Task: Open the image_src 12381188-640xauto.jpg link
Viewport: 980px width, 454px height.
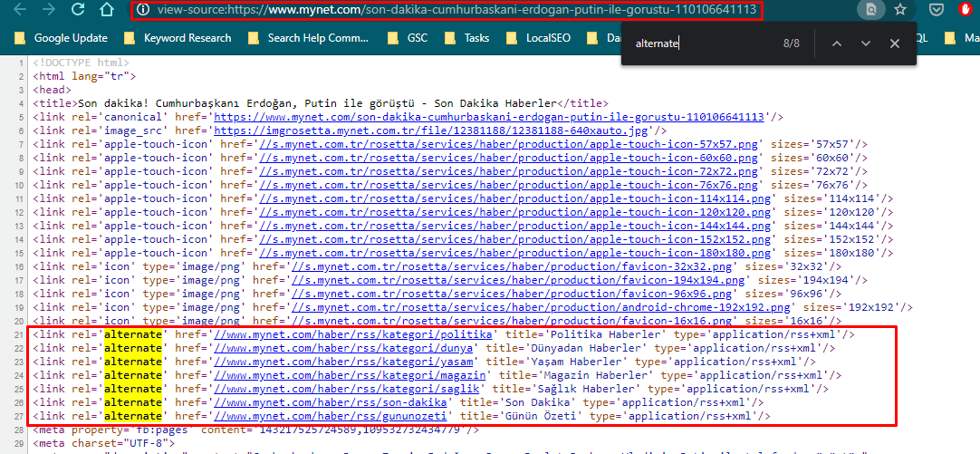Action: coord(432,130)
